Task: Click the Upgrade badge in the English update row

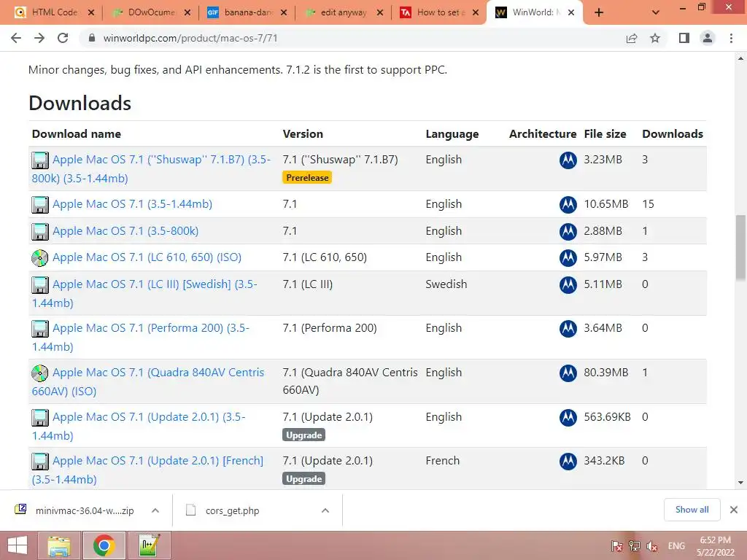Action: click(304, 435)
